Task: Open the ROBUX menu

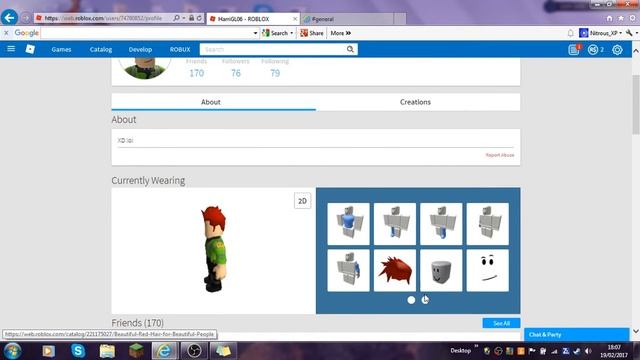Action: pos(180,49)
